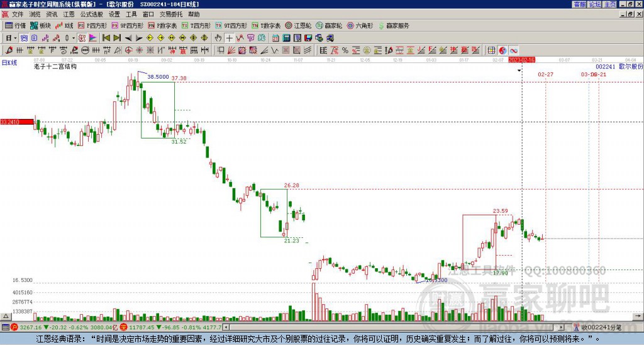Open the 9T四方形 tool
This screenshot has height=345, width=644.
click(x=231, y=25)
